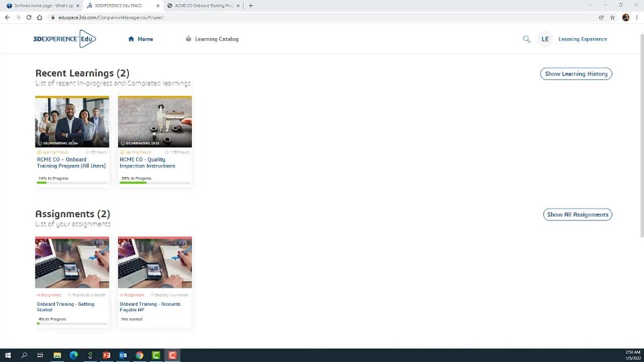The height and width of the screenshot is (362, 644).
Task: Open the Learning Catalog menu item
Action: [212, 39]
